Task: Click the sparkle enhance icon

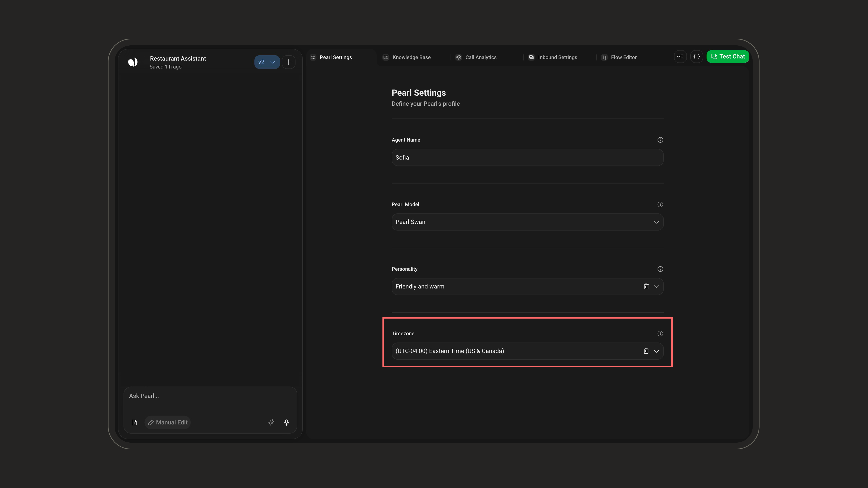Action: 271,422
